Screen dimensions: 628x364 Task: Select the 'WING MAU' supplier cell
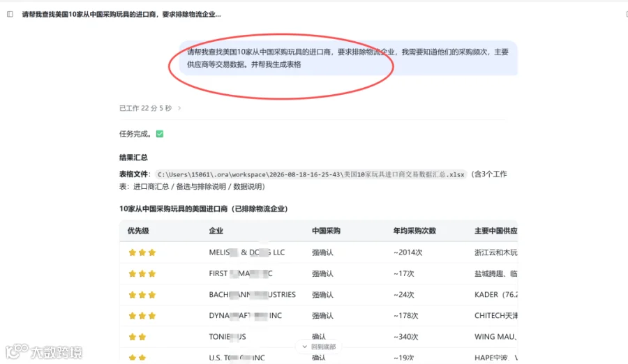(x=496, y=337)
